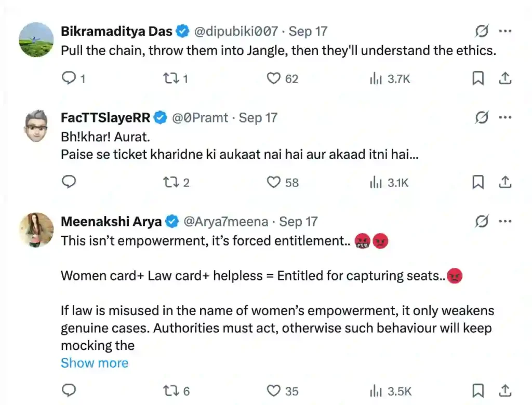This screenshot has height=405, width=532.
Task: Reply to FacTTSlayeRR's tweet
Action: click(69, 182)
